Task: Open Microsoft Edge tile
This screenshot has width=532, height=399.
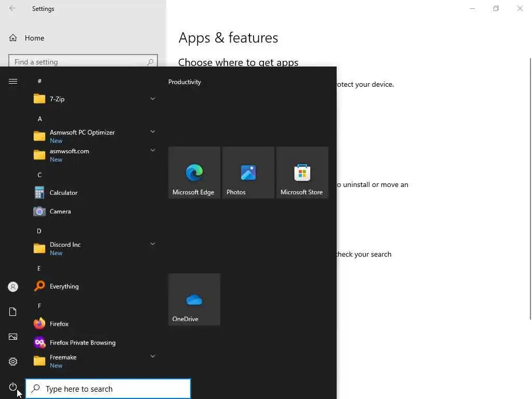Action: (194, 172)
